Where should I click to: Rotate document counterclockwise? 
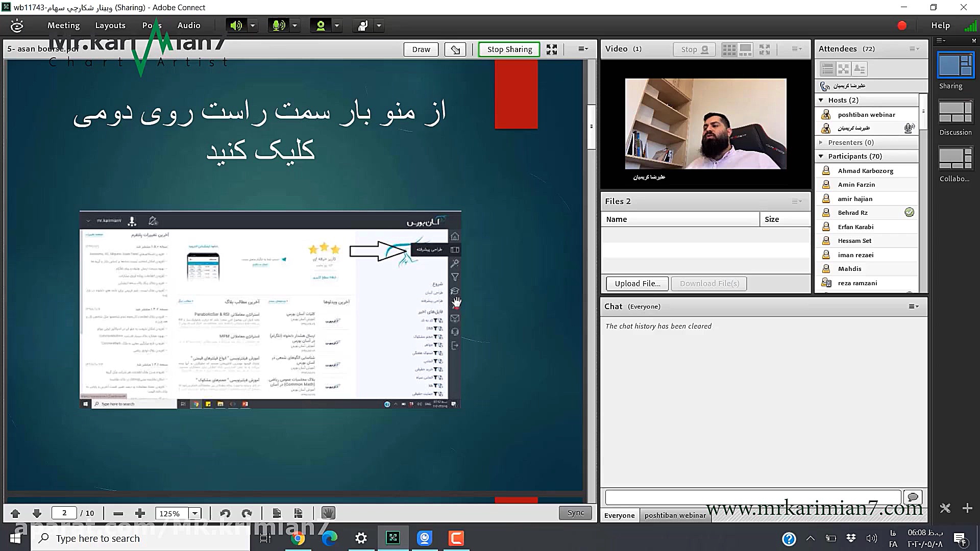[225, 513]
